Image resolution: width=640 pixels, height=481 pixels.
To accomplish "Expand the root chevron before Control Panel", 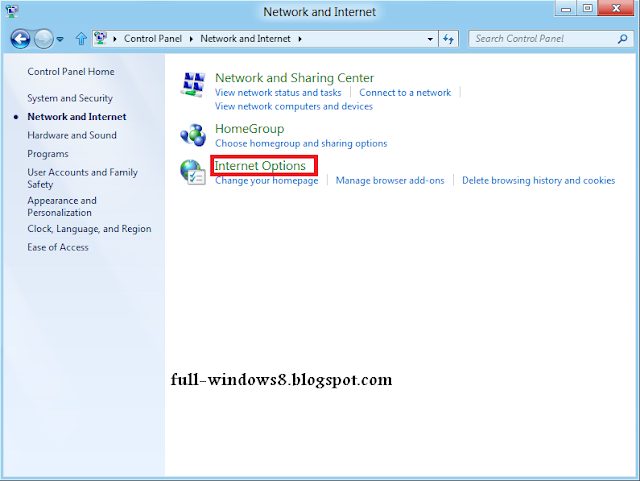I will 115,39.
